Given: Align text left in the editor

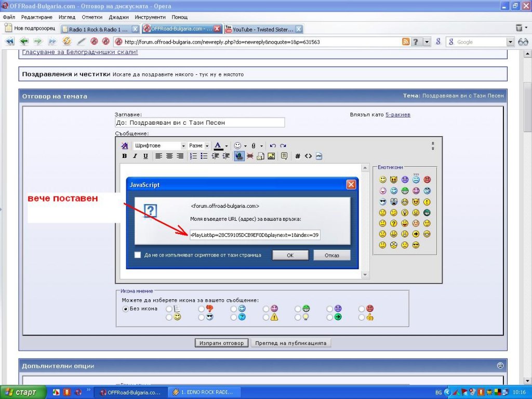Looking at the screenshot, I should coord(158,156).
